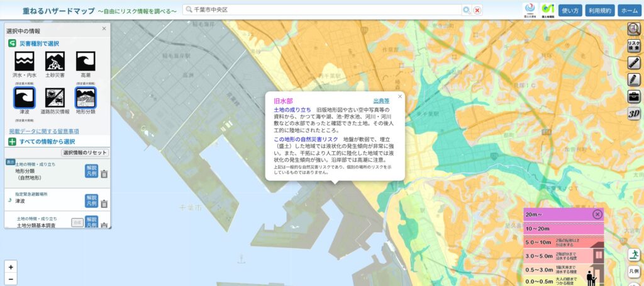Click the この地形の自然災害リスク heading

(306, 139)
